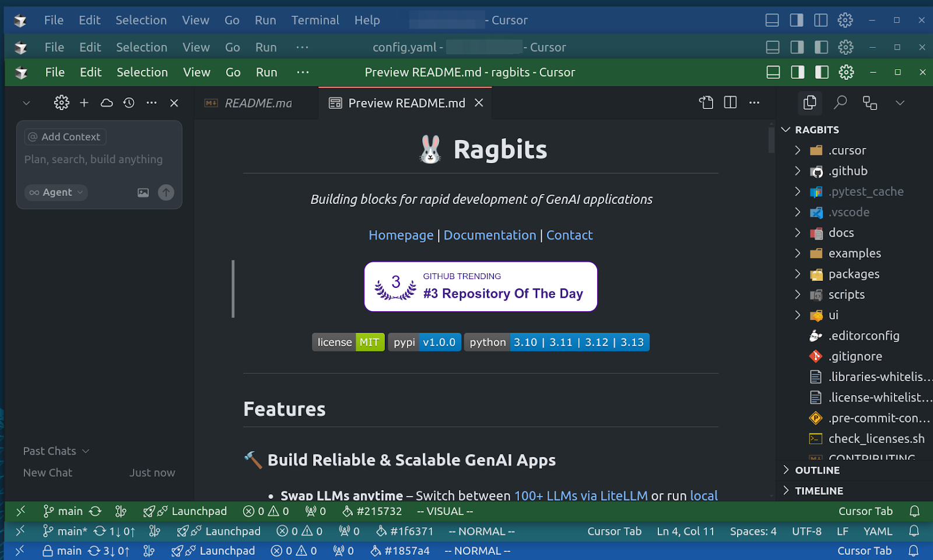Expand the packages folder

click(854, 274)
